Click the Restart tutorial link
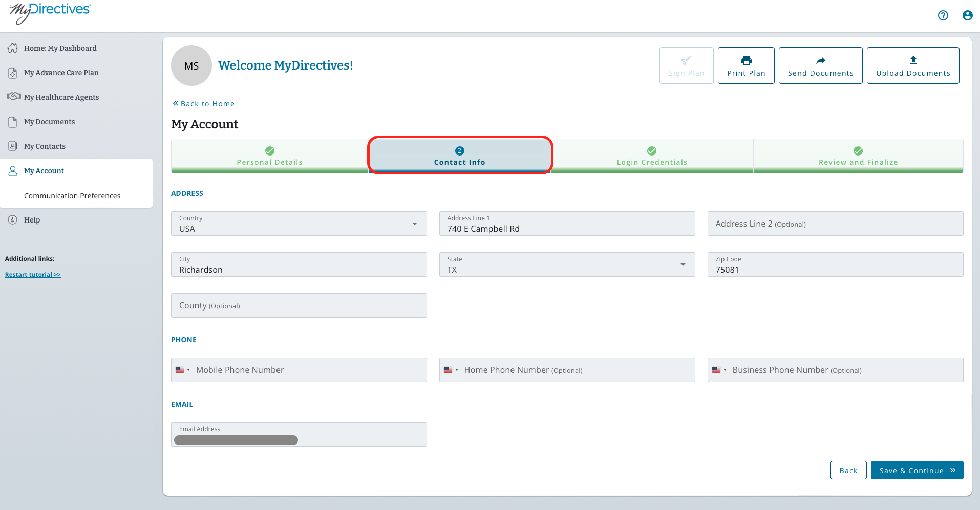980x510 pixels. pyautogui.click(x=33, y=275)
